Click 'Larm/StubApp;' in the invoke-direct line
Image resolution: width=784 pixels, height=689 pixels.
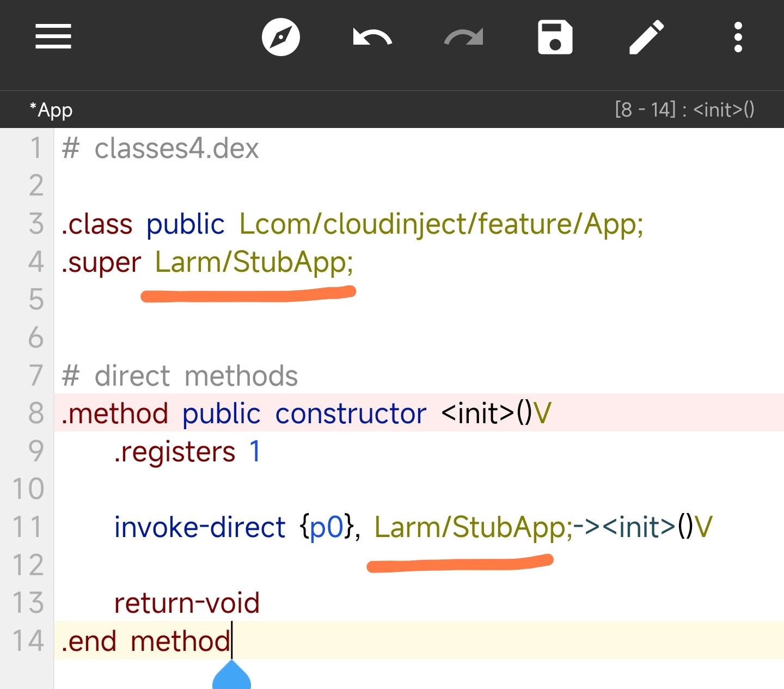tap(474, 527)
